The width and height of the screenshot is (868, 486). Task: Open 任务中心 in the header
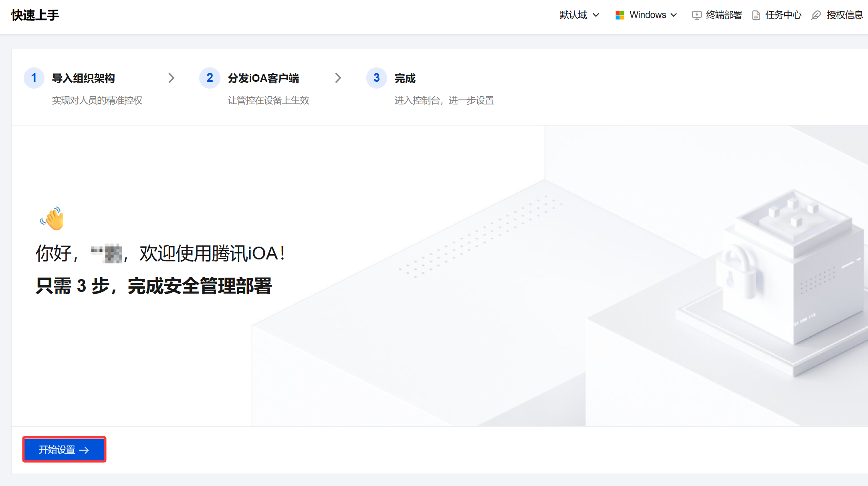[x=783, y=15]
